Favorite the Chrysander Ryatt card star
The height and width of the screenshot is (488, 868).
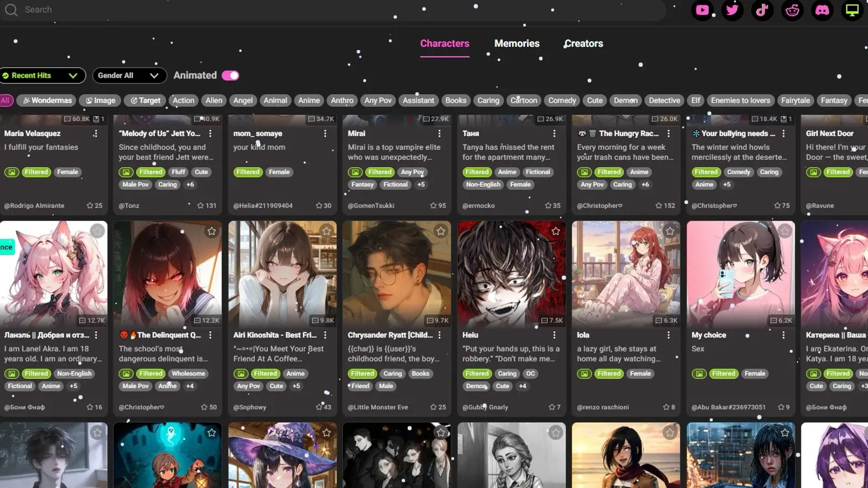[441, 231]
